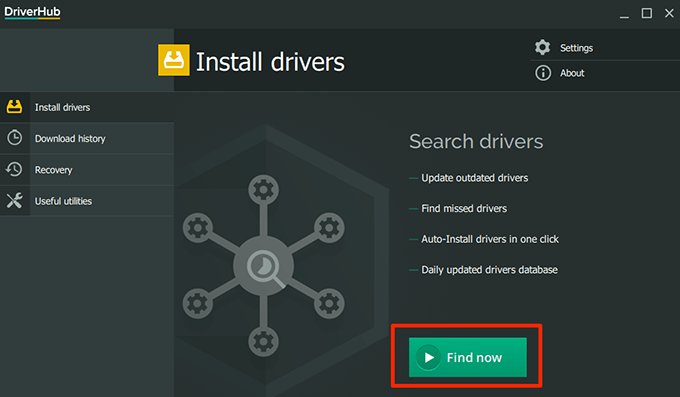Viewport: 680px width, 397px height.
Task: Click the Install drivers page title
Action: [270, 62]
